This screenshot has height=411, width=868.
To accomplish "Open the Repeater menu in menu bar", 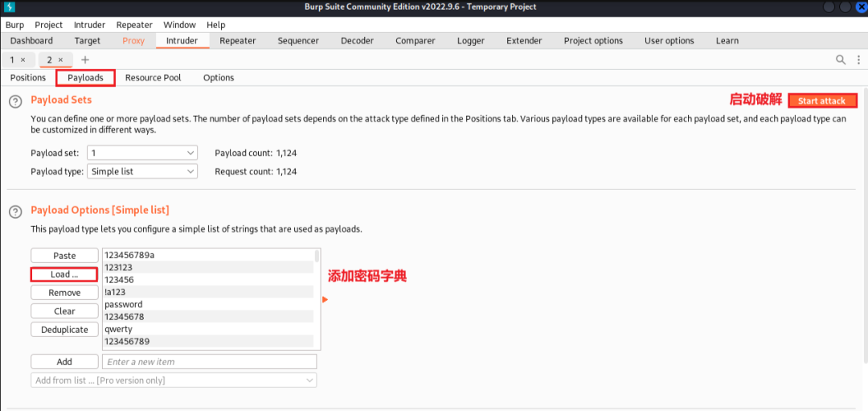I will click(134, 25).
